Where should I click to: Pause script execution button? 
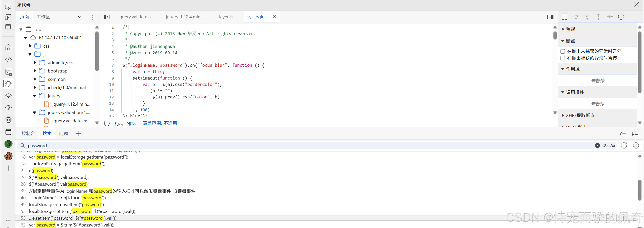[x=565, y=17]
